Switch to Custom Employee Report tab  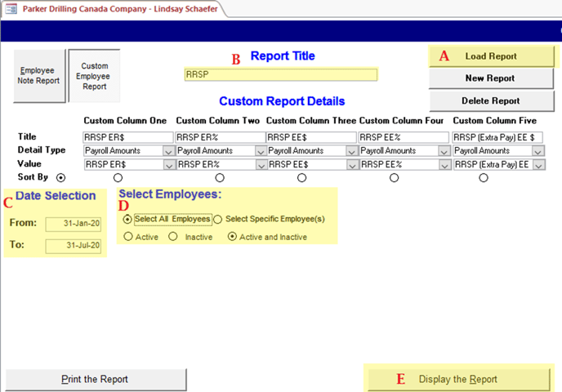point(94,76)
